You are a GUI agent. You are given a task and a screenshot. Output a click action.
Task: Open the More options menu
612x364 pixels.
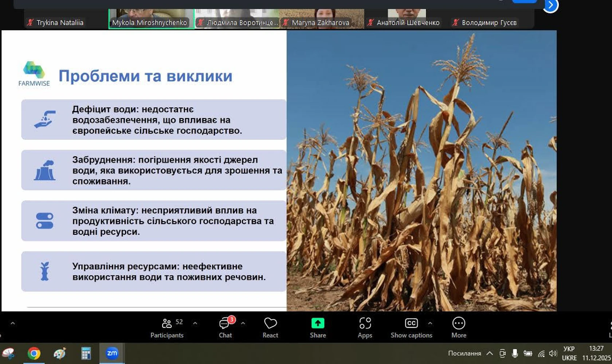[x=459, y=328]
